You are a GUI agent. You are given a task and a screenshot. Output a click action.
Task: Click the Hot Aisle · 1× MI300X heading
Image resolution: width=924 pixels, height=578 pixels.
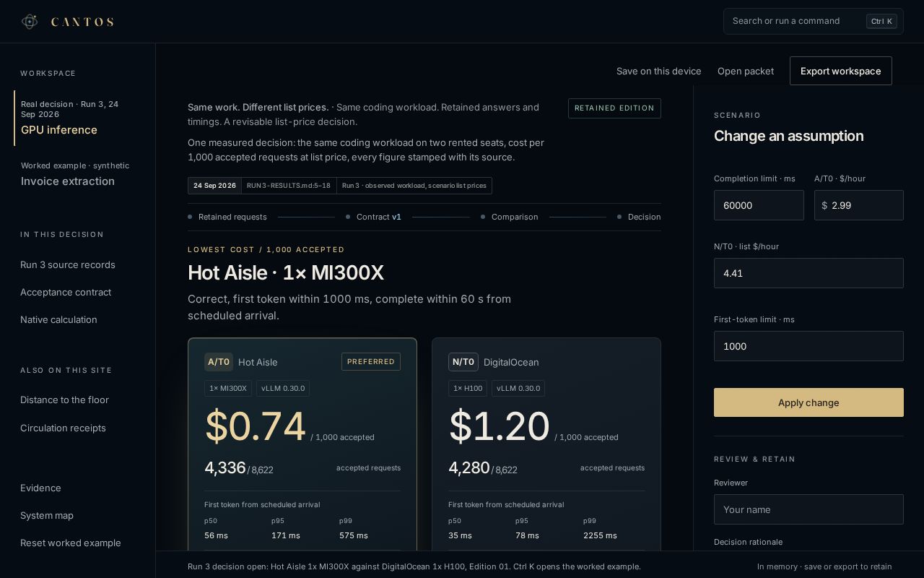(x=286, y=272)
